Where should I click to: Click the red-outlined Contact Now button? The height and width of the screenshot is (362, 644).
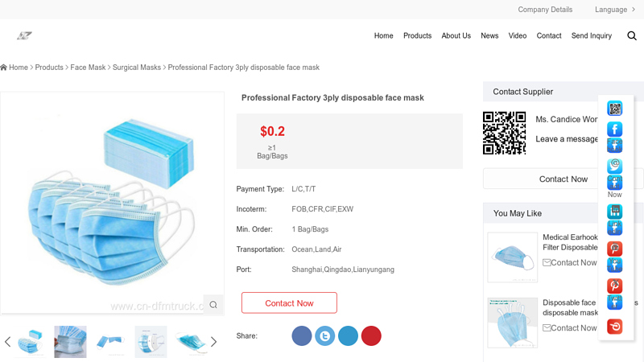tap(289, 303)
